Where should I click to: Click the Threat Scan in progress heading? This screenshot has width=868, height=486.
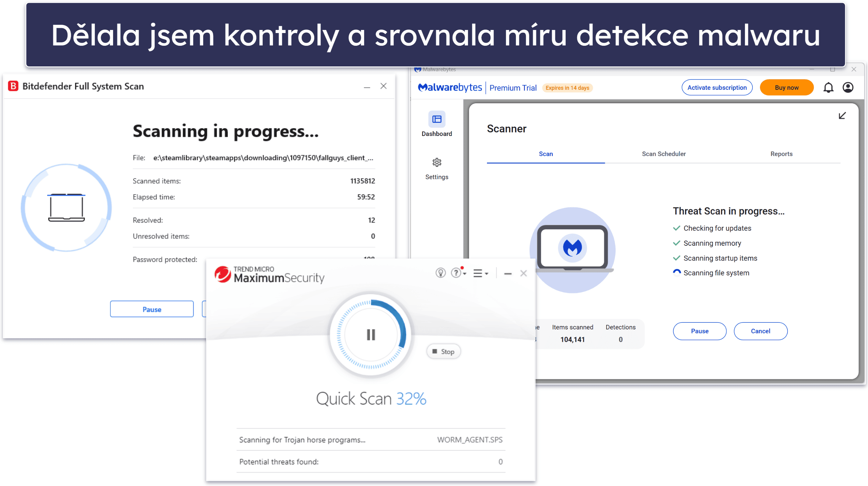728,211
